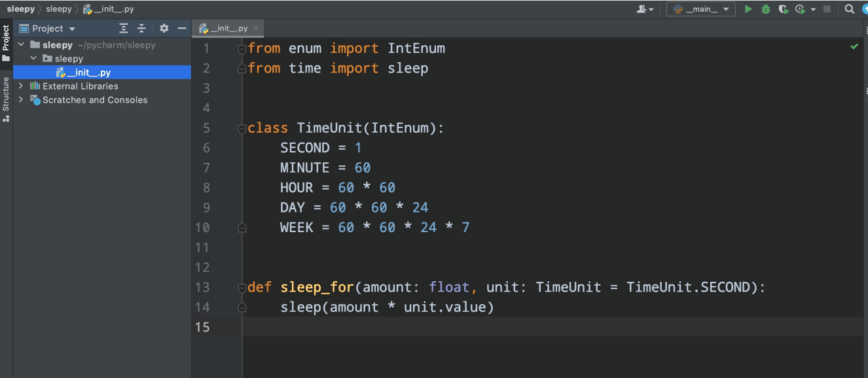Expand Scratches and Consoles node

21,99
